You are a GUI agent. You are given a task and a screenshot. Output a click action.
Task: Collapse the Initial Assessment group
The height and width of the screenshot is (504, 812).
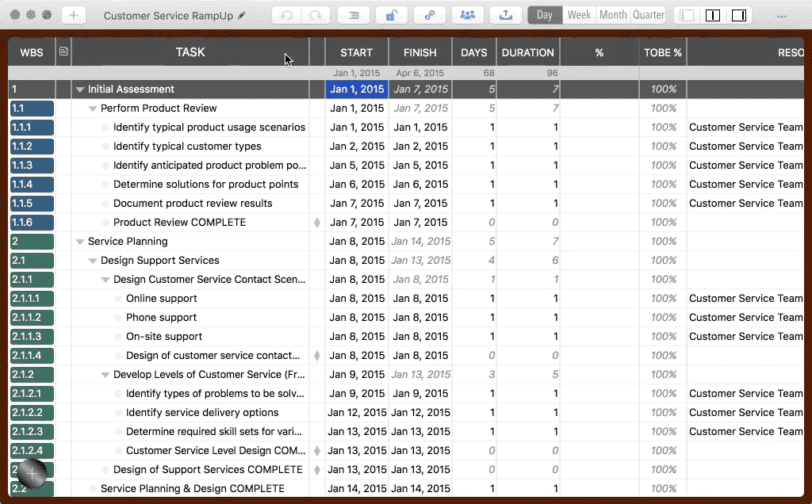tap(80, 90)
